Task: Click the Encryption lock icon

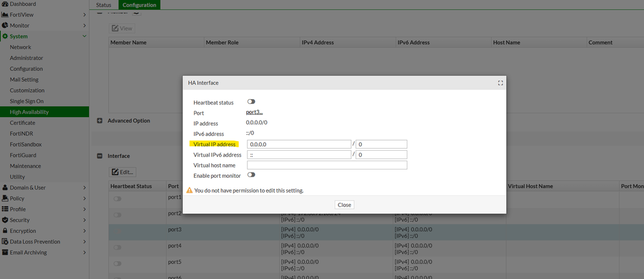Action: 5,231
